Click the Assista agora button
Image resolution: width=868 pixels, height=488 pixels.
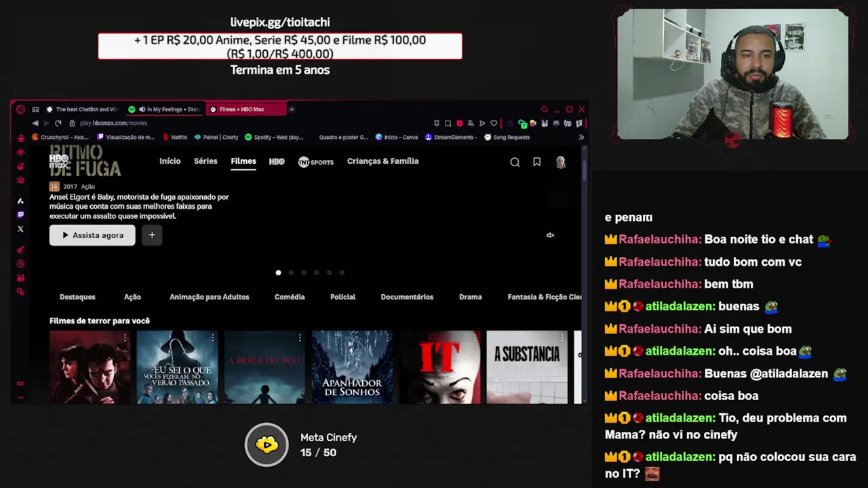click(92, 235)
